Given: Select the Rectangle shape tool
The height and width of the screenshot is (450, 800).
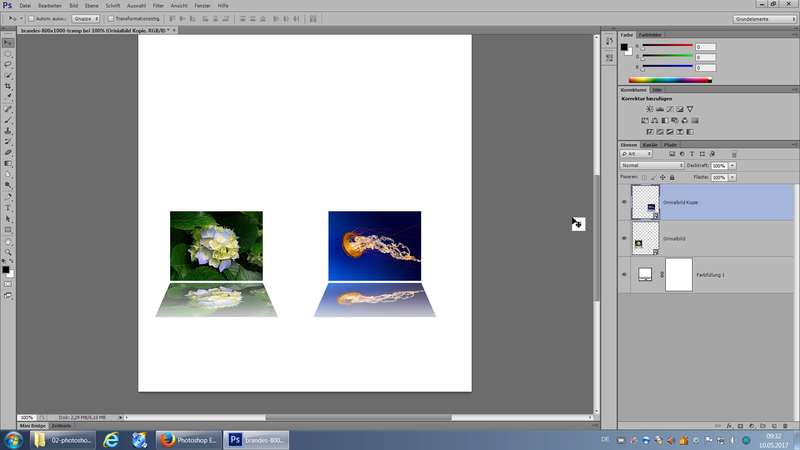Looking at the screenshot, I should [x=8, y=230].
